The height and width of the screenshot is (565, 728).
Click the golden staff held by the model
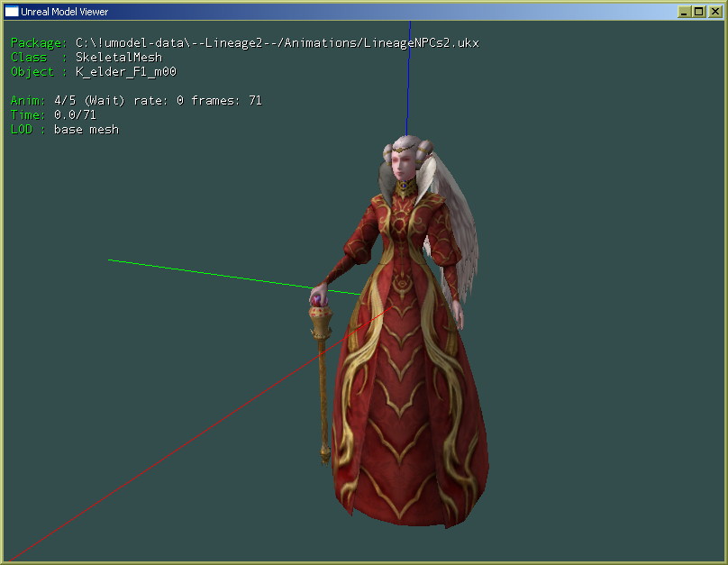point(322,380)
